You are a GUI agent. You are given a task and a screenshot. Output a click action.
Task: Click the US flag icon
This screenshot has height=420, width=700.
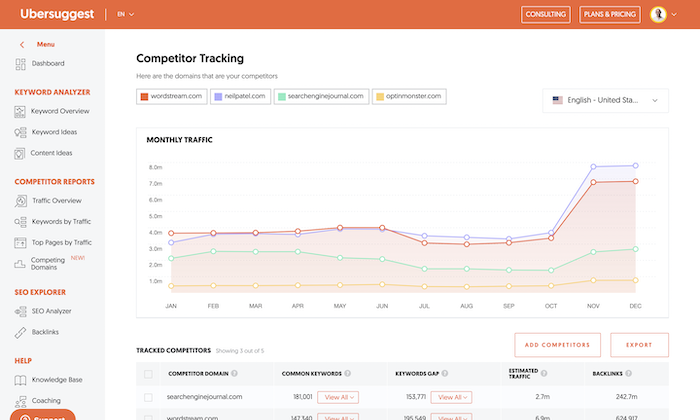pos(558,100)
